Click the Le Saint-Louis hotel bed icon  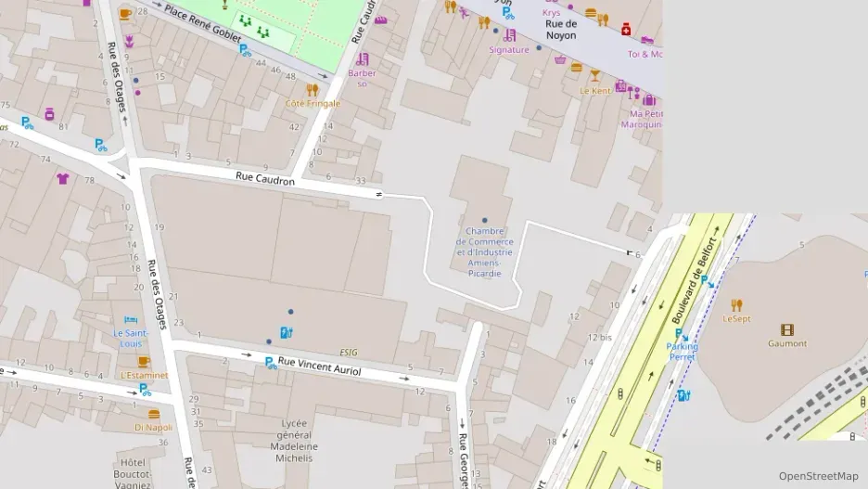coord(131,319)
